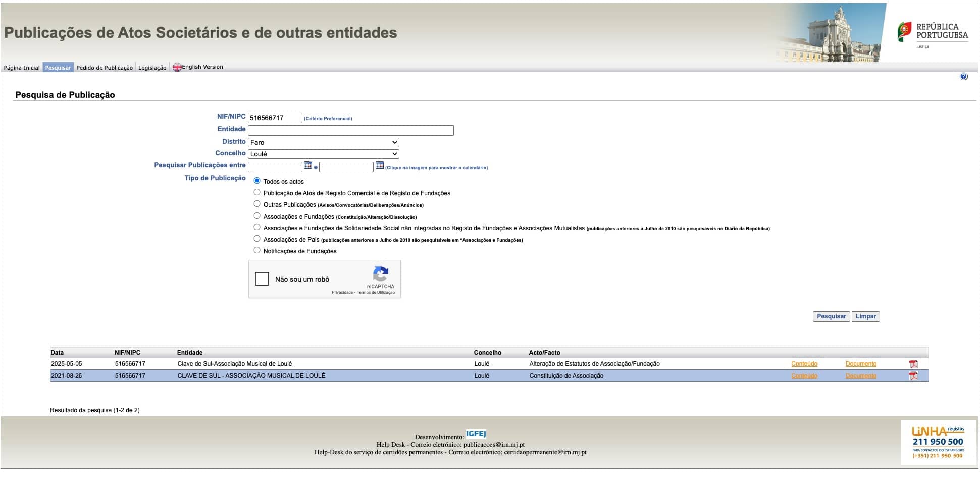980x478 pixels.
Task: Select 'Associações de Pais' radio option
Action: pyautogui.click(x=257, y=239)
